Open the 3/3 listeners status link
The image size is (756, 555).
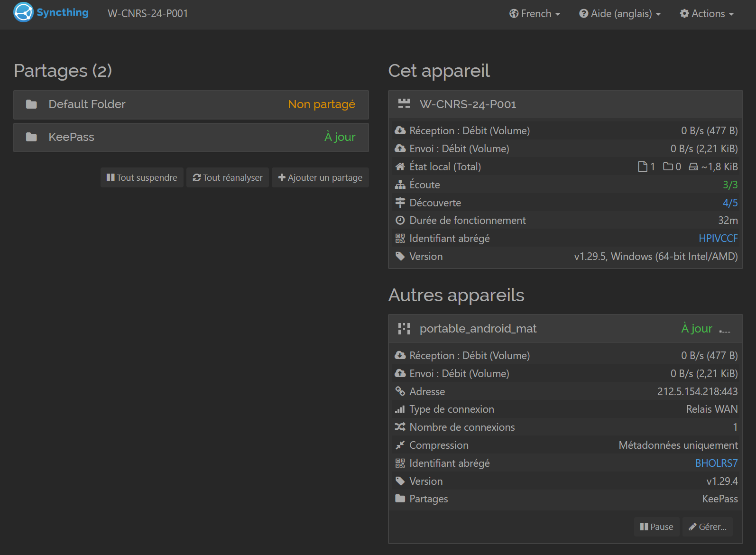[730, 185]
